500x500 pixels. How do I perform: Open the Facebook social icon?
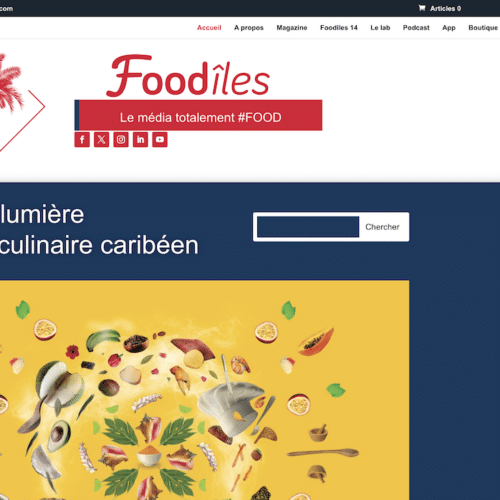82,139
